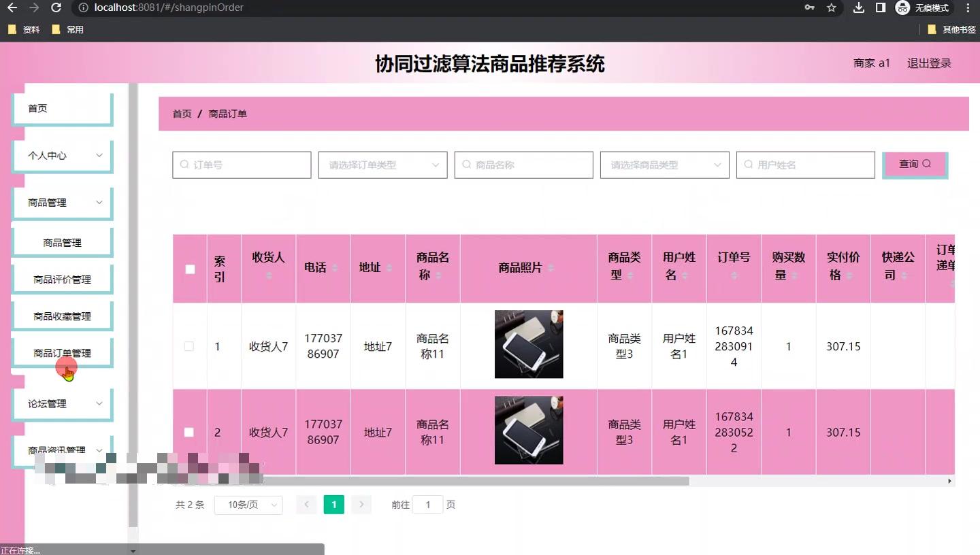Check the checkbox on order row 2
This screenshot has height=555, width=980.
[189, 432]
